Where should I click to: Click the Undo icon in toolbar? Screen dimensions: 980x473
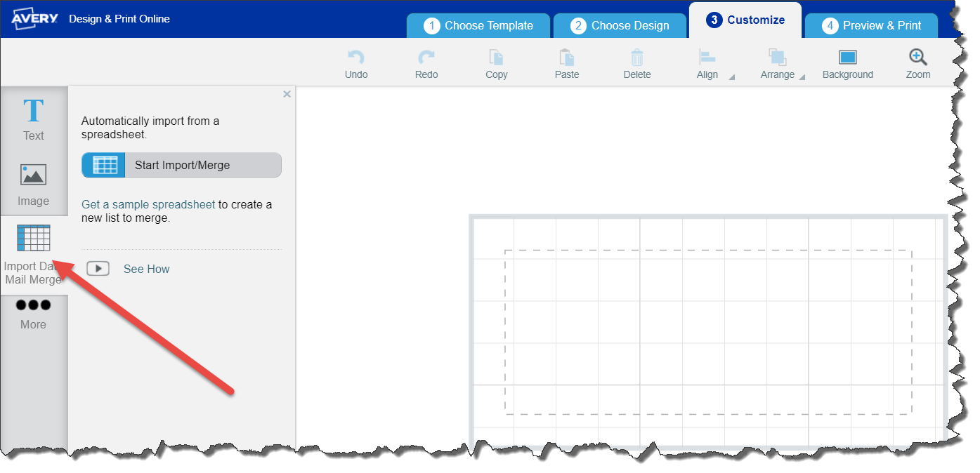click(356, 58)
